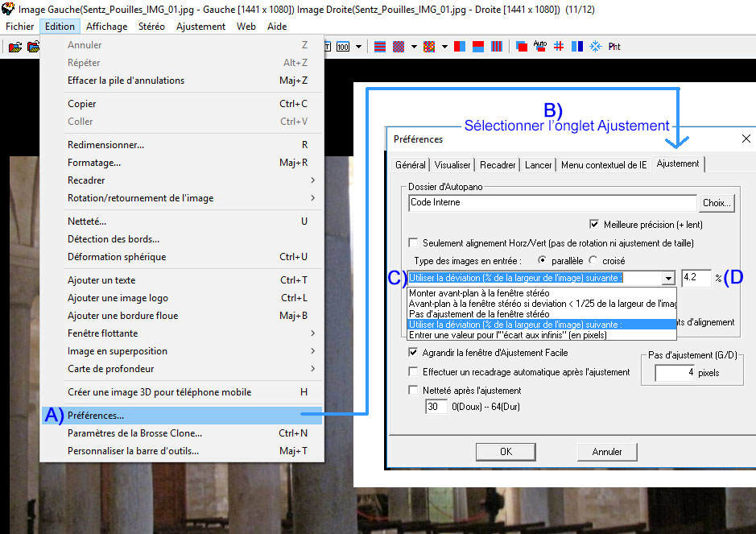Select the horizontal red-blue interlaced stripes icon
Image resolution: width=756 pixels, height=534 pixels.
tap(380, 46)
